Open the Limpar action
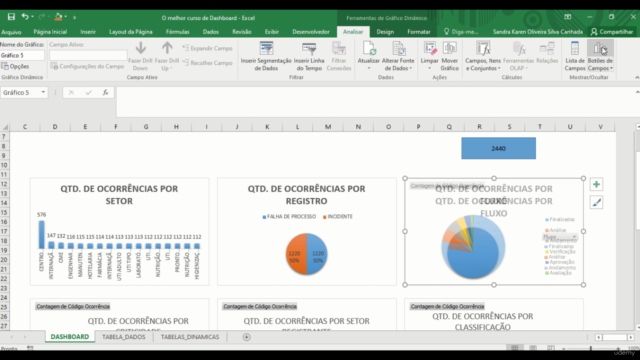This screenshot has width=640, height=360. [429, 56]
